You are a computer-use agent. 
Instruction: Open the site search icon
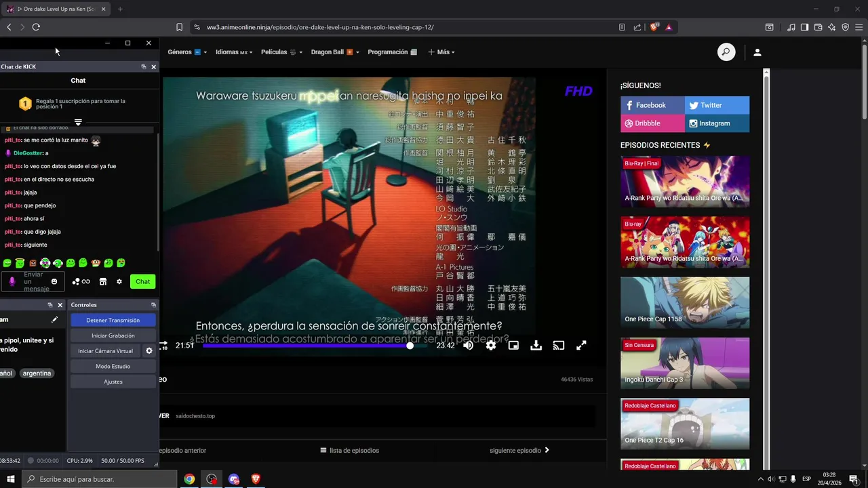[726, 52]
